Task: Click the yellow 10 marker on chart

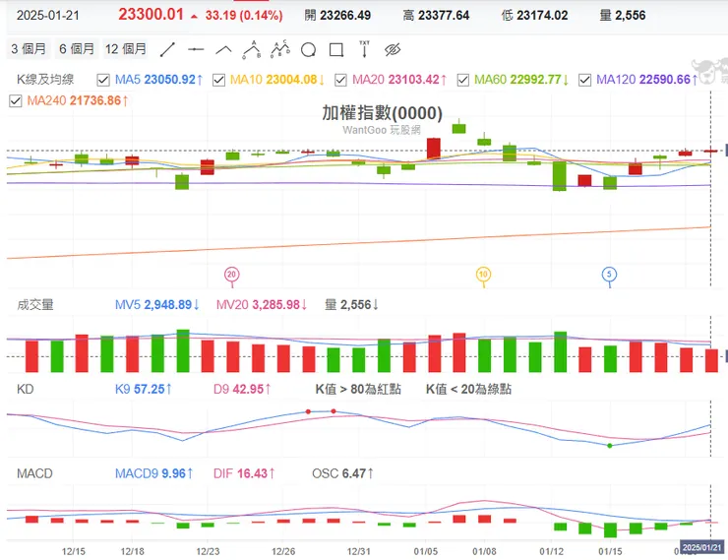Action: 483,275
